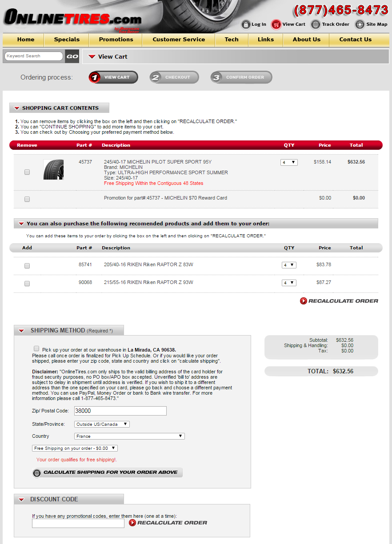Click the Zip/Postal Code field
Viewport: 392px width, 544px height.
pos(120,411)
